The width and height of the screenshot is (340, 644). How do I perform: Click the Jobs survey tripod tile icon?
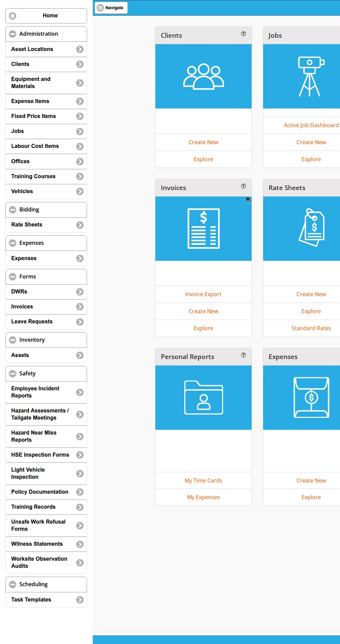tap(311, 77)
